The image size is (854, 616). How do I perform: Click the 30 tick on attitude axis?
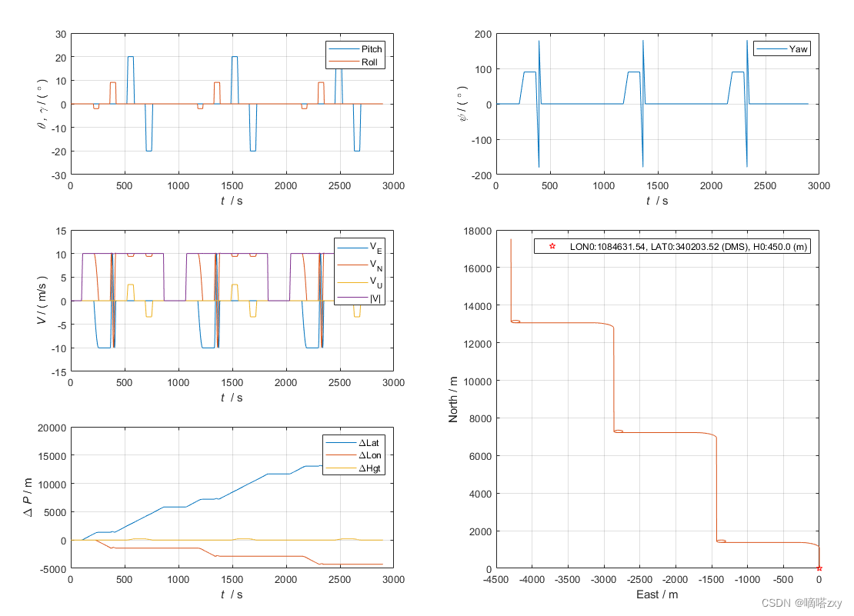point(61,35)
